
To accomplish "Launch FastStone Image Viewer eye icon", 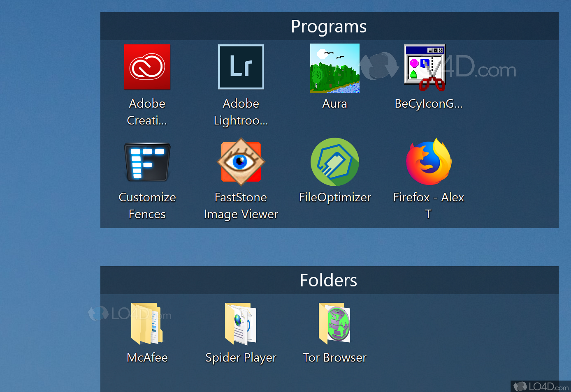I will 241,161.
